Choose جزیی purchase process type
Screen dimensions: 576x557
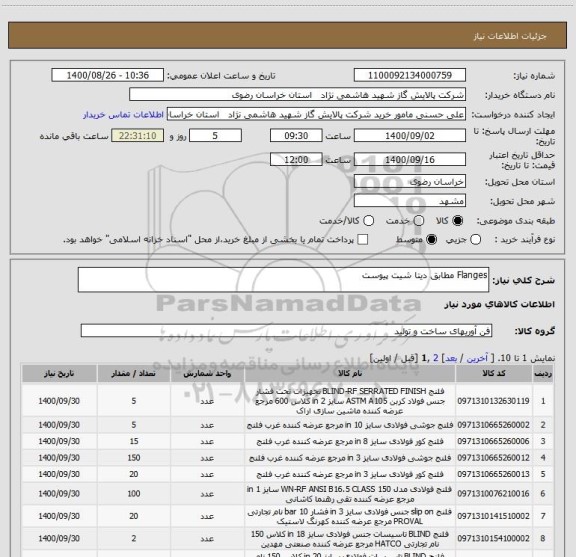click(x=476, y=240)
